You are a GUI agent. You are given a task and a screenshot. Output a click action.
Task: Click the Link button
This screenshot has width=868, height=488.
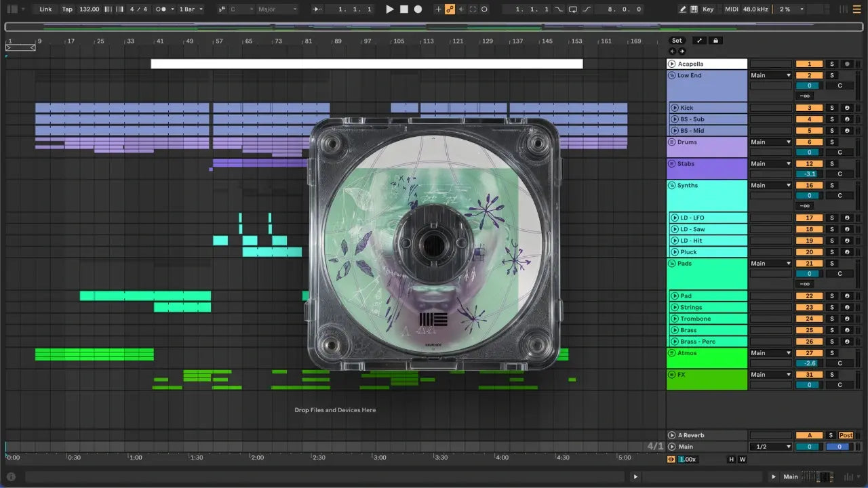(45, 9)
